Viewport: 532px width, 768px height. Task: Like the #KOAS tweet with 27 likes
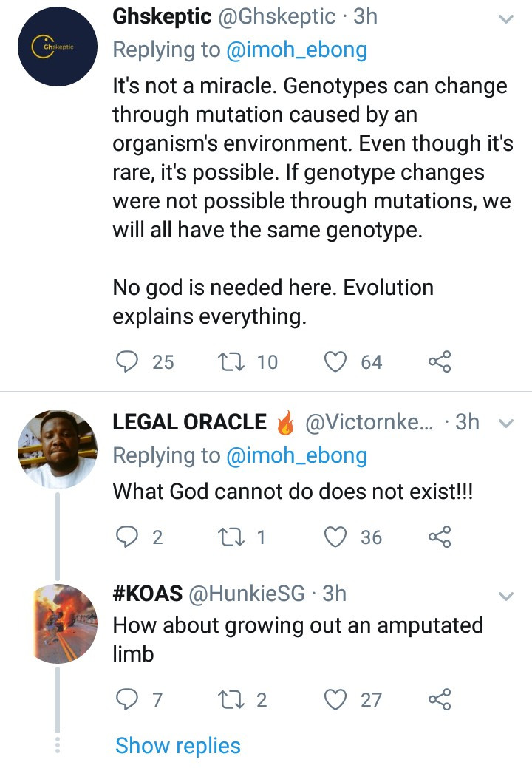point(336,699)
